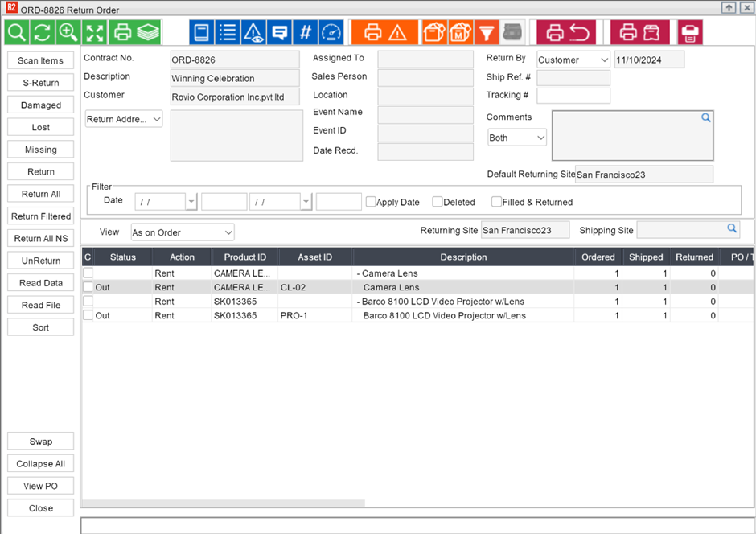This screenshot has height=534, width=756.
Task: Tick the Deleted filter checkbox
Action: tap(438, 202)
